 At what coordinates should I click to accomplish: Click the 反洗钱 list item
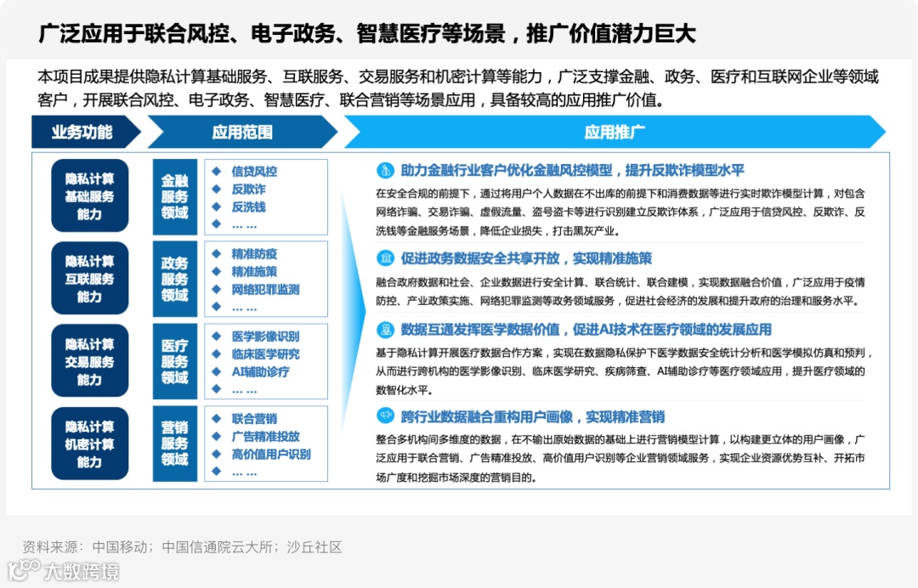248,206
